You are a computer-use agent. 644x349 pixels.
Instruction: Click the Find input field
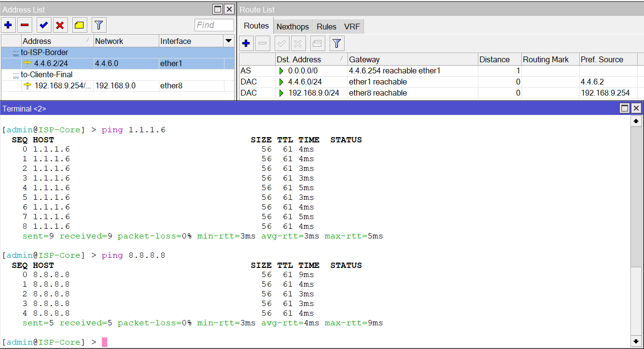pos(214,25)
